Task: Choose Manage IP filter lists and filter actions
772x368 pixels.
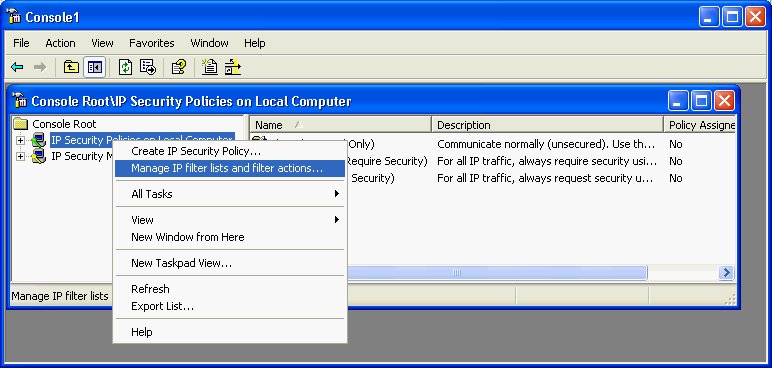Action: pyautogui.click(x=230, y=168)
